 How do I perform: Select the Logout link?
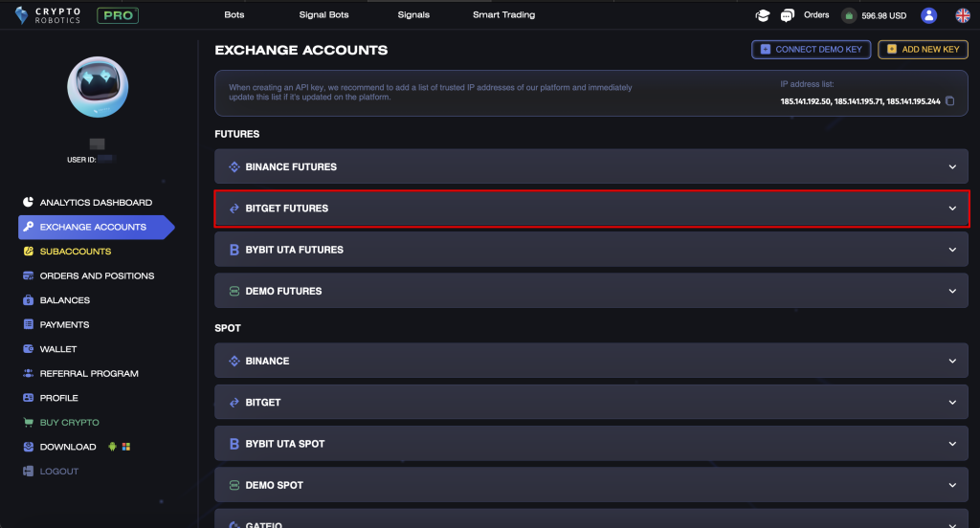coord(59,472)
